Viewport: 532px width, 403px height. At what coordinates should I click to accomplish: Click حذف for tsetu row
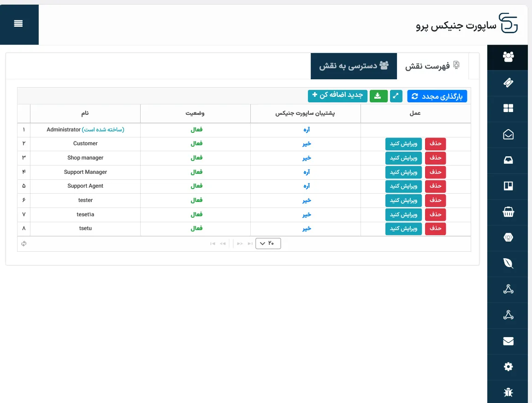pos(435,229)
